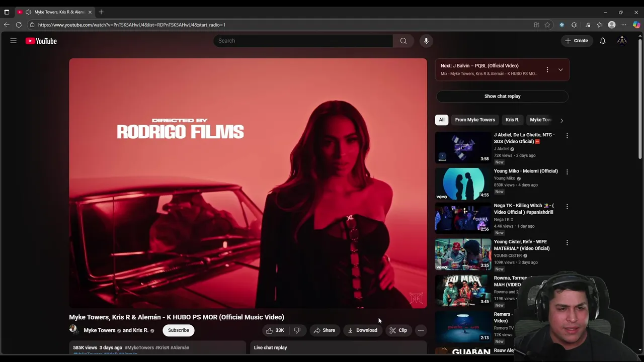
Task: Click the #MykeTowers hashtag
Action: pos(139,347)
